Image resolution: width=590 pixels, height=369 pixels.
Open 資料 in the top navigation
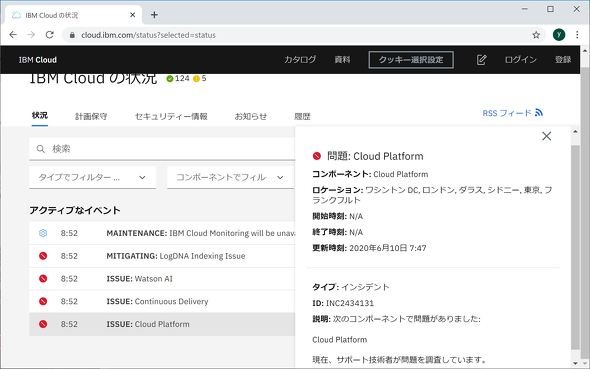click(x=342, y=60)
